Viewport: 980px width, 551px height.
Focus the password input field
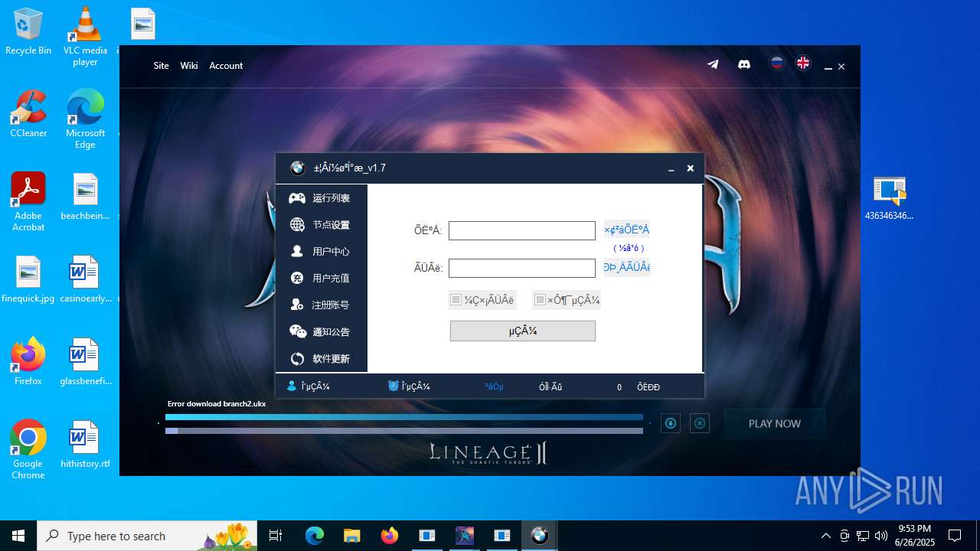click(x=522, y=268)
